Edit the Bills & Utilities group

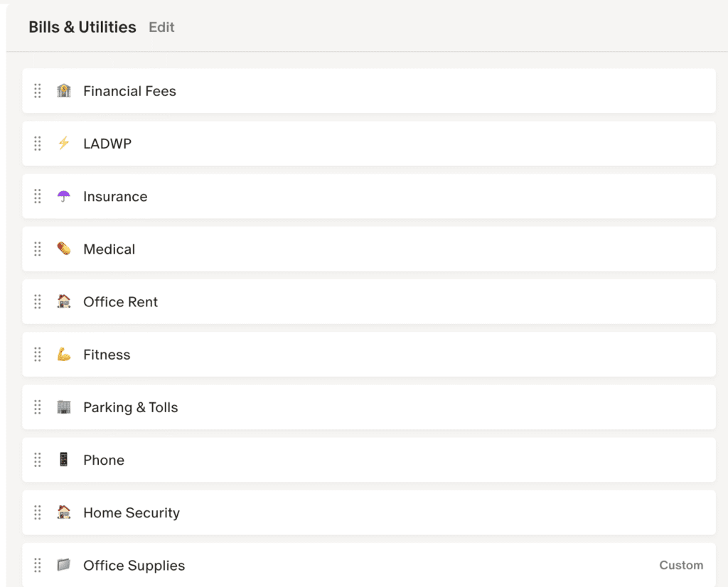tap(161, 28)
